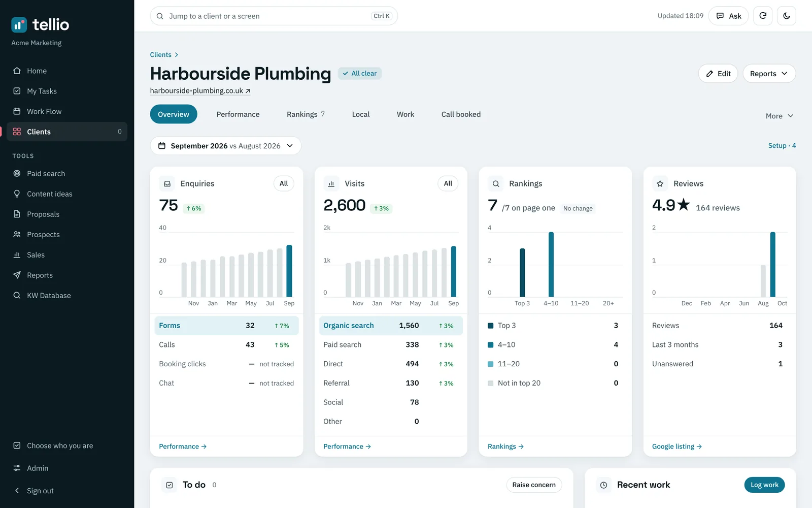Image resolution: width=812 pixels, height=508 pixels.
Task: Open the Call booked tab
Action: coord(461,114)
